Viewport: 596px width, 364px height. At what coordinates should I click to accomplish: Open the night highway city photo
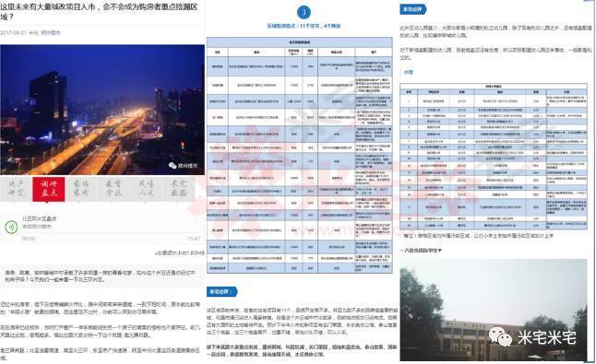click(102, 110)
